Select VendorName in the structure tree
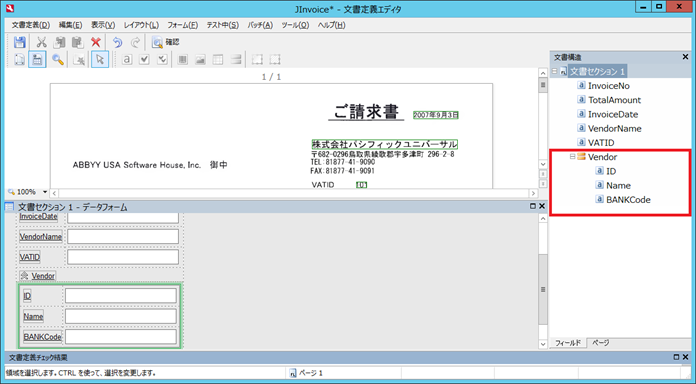 point(614,128)
